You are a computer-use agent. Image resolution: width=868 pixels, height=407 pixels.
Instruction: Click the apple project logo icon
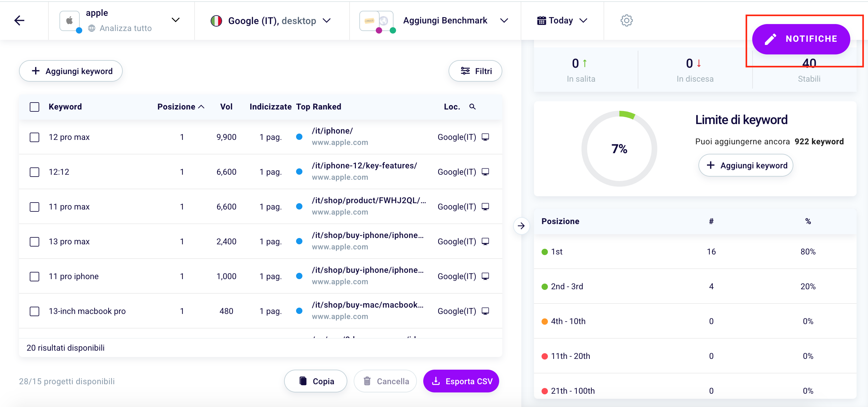70,21
